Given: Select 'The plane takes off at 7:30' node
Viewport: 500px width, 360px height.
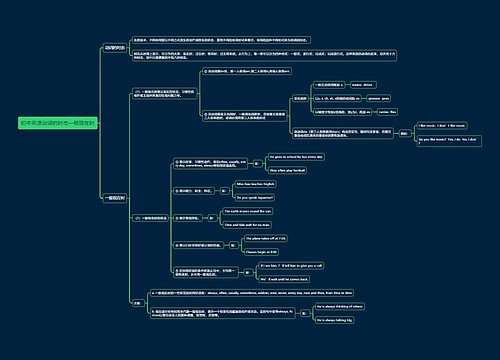Looking at the screenshot, I should [x=266, y=239].
